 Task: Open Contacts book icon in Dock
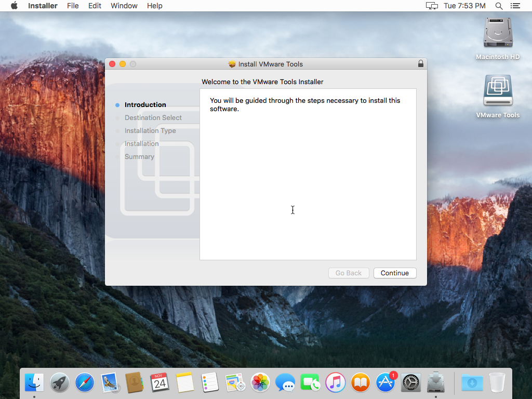pyautogui.click(x=135, y=382)
